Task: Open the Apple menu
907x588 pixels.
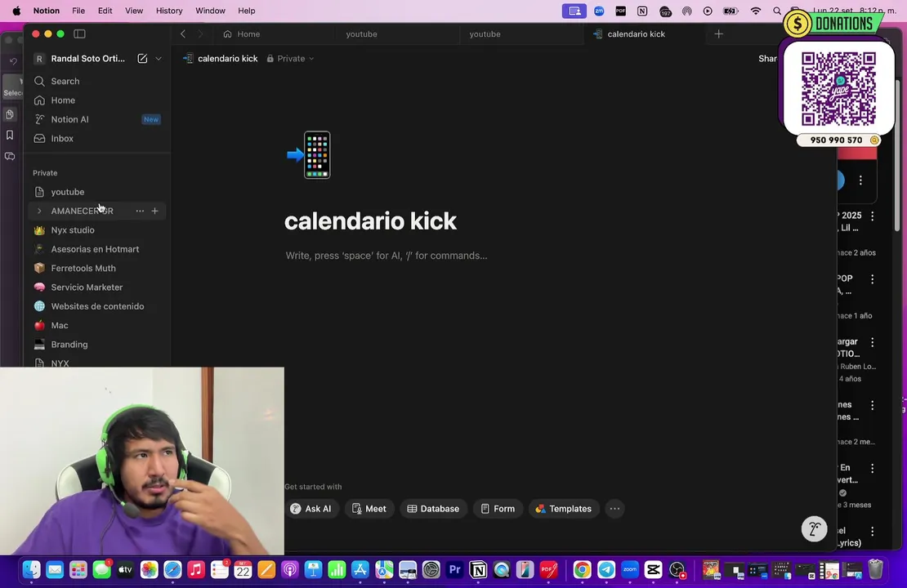Action: pyautogui.click(x=17, y=11)
